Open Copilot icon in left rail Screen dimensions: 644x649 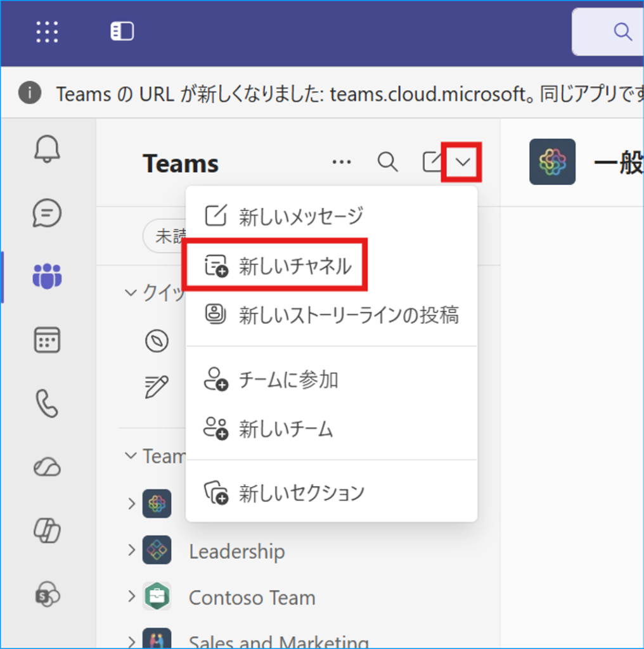tap(47, 530)
